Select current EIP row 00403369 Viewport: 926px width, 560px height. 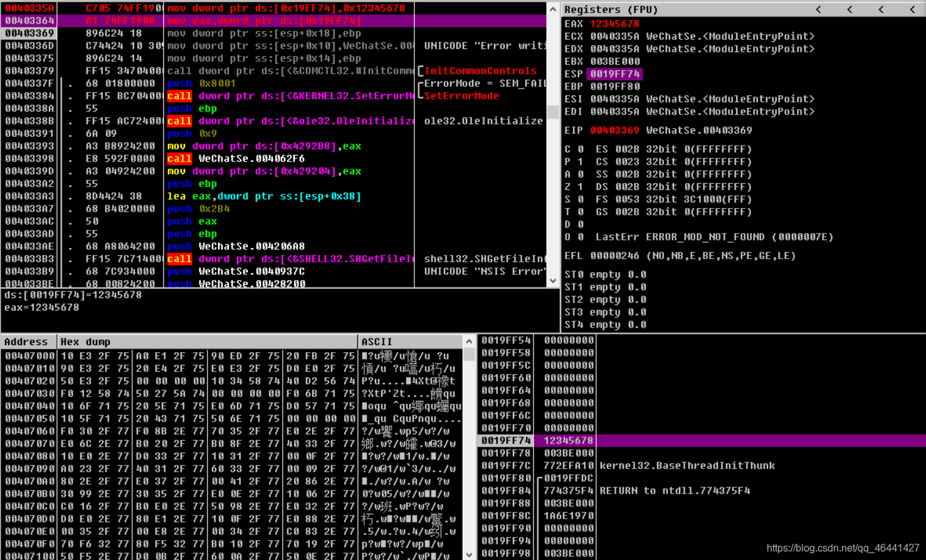coord(273,33)
